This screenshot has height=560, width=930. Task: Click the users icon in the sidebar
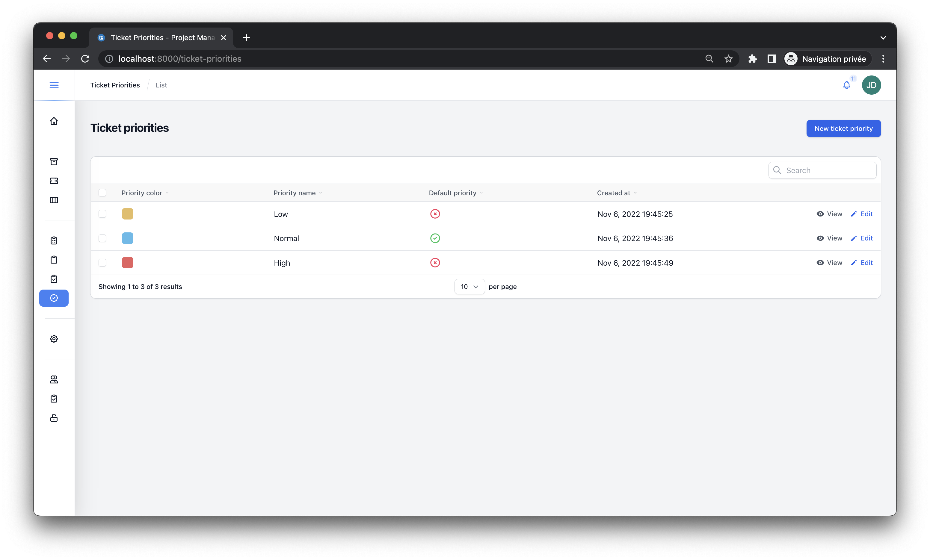[x=54, y=379]
